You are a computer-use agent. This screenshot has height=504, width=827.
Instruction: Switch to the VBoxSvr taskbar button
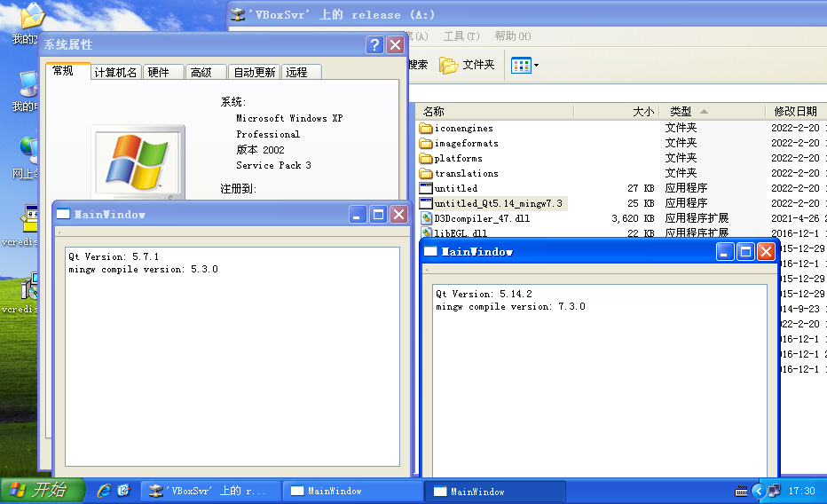[211, 491]
